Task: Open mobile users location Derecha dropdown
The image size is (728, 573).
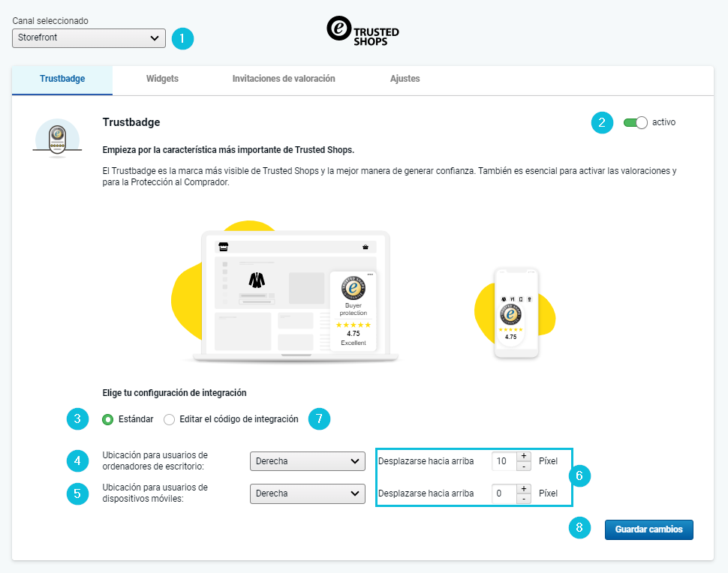Action: pos(308,493)
